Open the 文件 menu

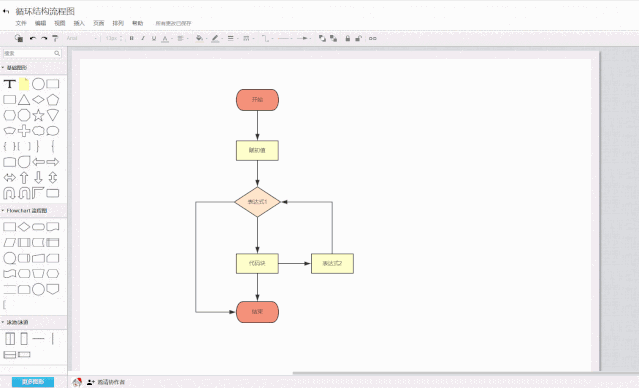[21, 23]
